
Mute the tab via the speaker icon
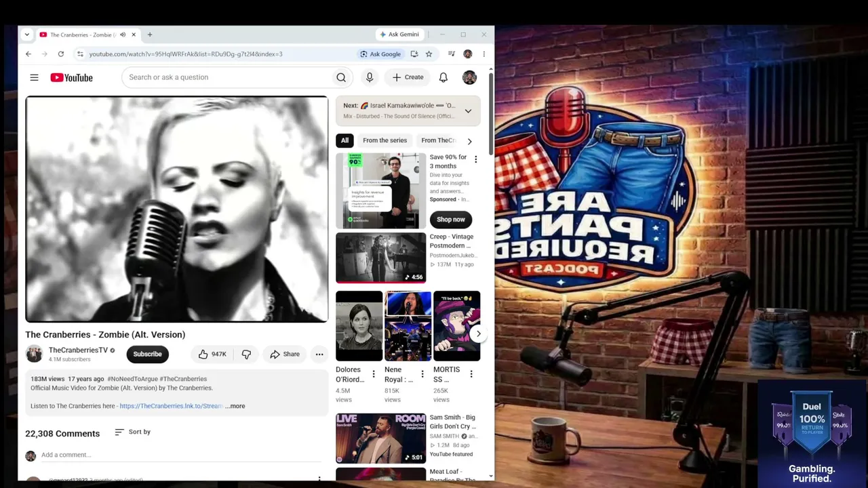point(123,35)
